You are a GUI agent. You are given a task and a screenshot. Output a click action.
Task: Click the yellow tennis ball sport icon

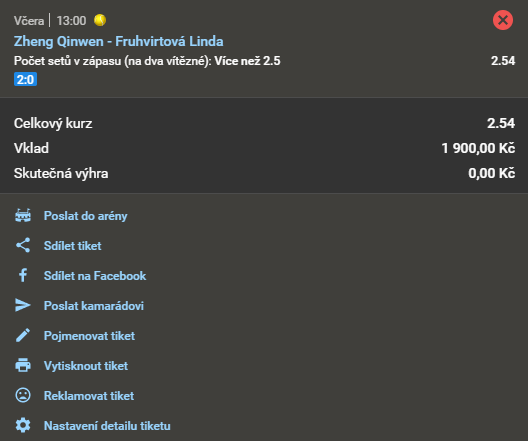point(100,20)
